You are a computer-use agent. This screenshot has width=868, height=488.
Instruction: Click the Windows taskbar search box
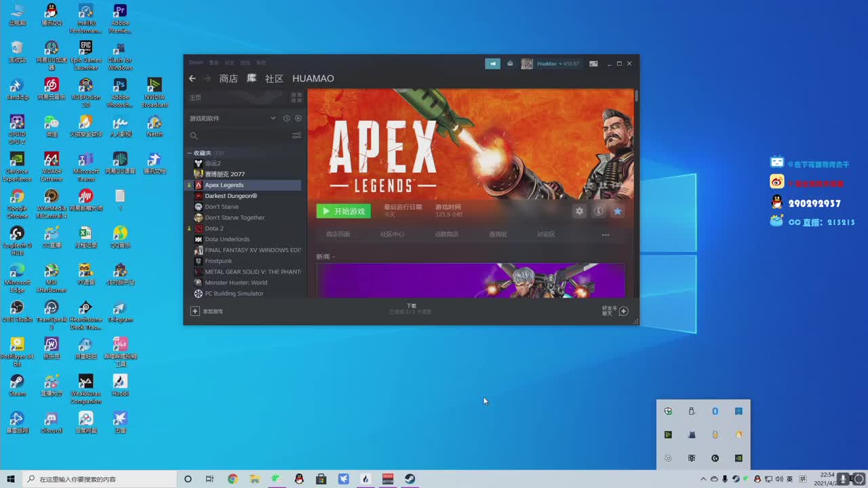pyautogui.click(x=99, y=479)
